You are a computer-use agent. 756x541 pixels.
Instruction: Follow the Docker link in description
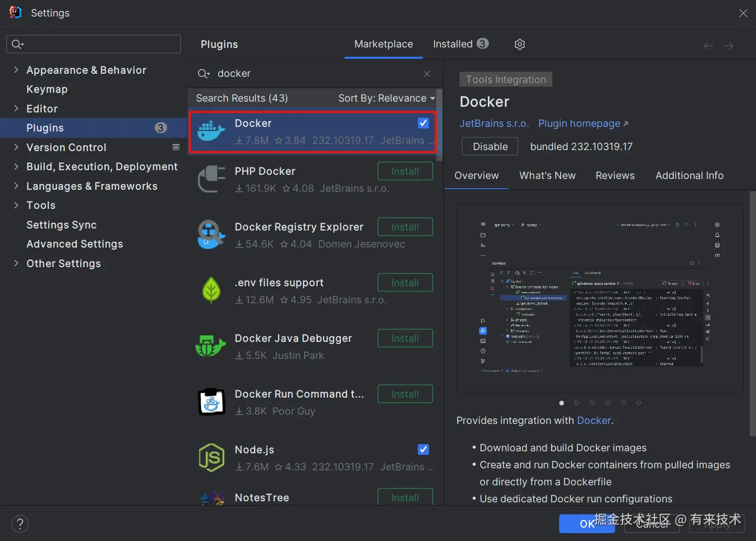(594, 420)
